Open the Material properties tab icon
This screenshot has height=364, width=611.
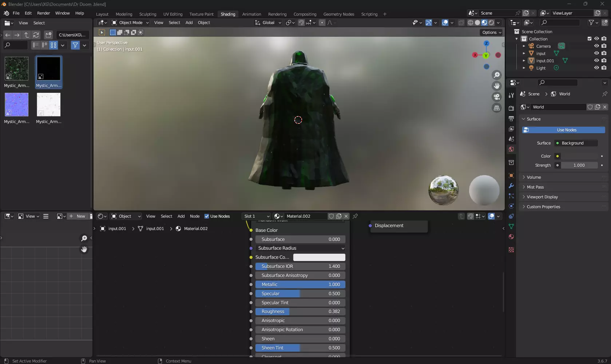click(x=511, y=237)
